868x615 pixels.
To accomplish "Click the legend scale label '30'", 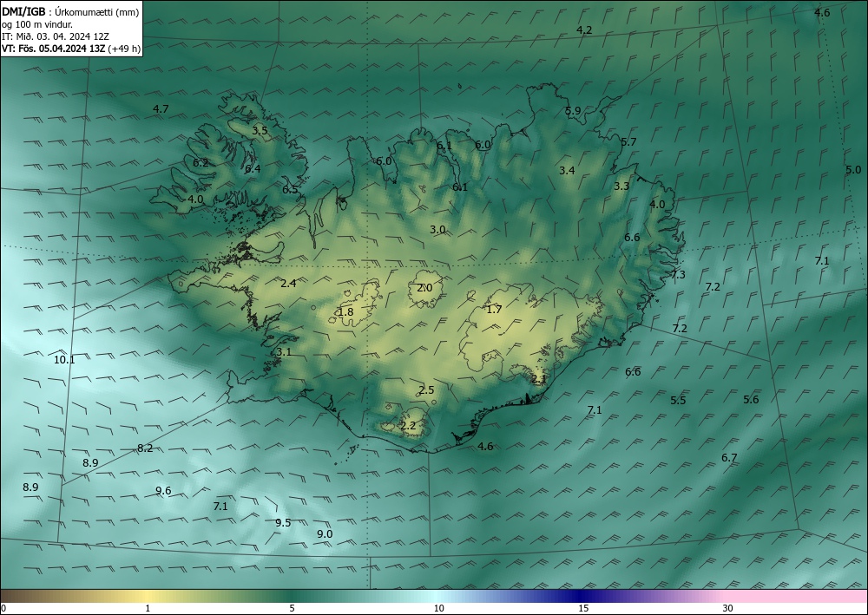I will [728, 608].
